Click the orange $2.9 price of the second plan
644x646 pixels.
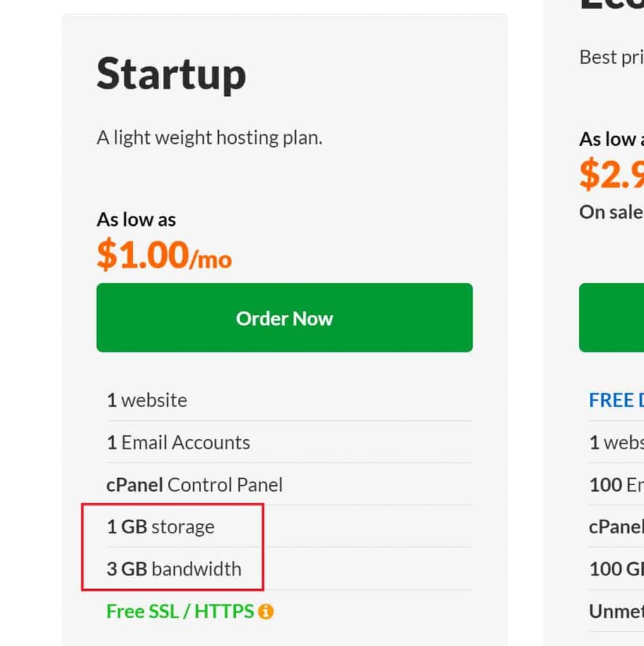611,175
